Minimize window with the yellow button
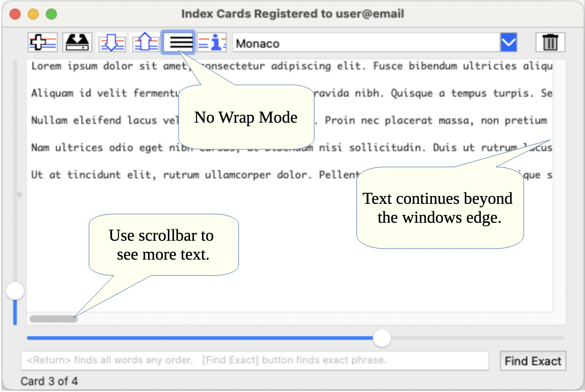This screenshot has height=392, width=585. 33,14
